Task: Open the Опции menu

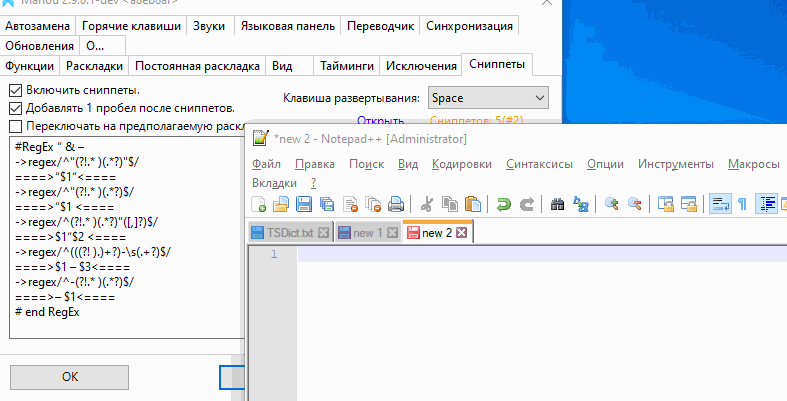Action: pyautogui.click(x=605, y=164)
